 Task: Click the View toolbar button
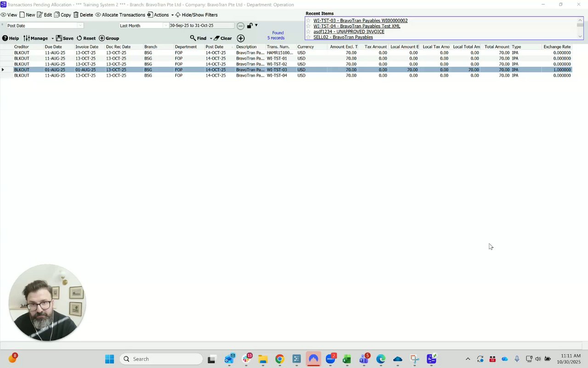(9, 15)
